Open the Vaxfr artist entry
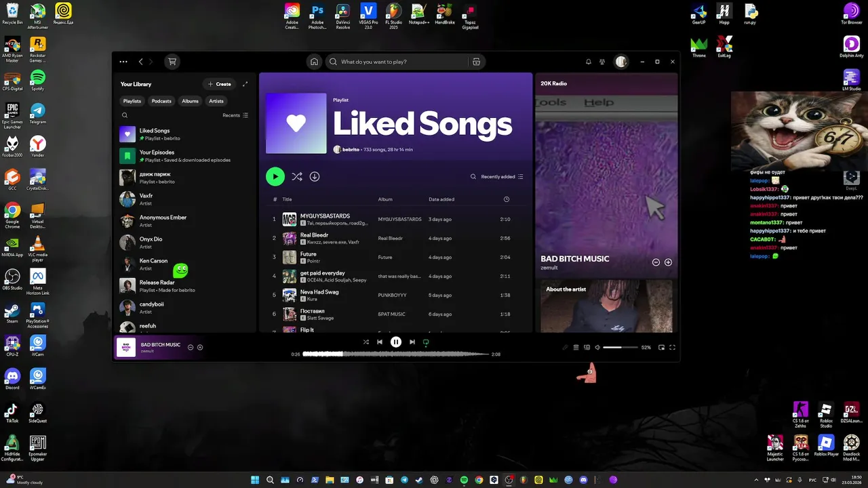868x488 pixels. tap(184, 199)
